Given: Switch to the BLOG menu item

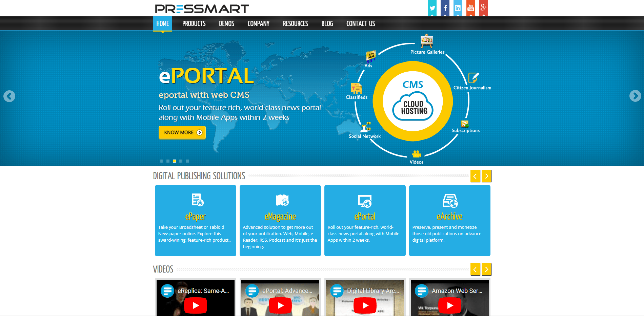Looking at the screenshot, I should [x=327, y=23].
